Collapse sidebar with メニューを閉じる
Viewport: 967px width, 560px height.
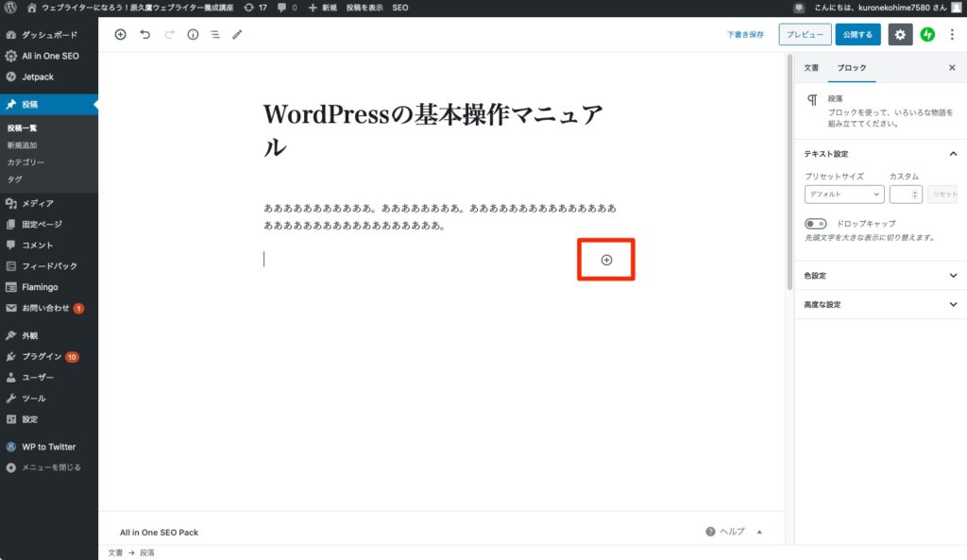(x=49, y=467)
